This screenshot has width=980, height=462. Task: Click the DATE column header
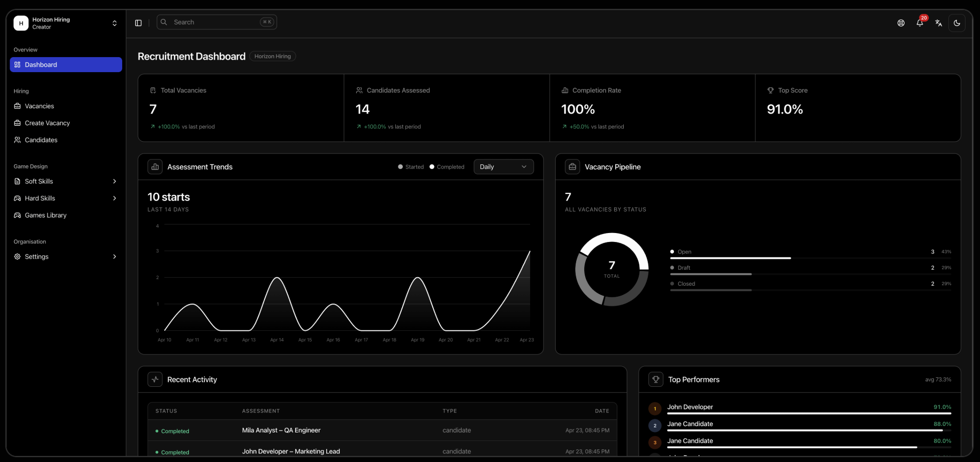pos(602,411)
